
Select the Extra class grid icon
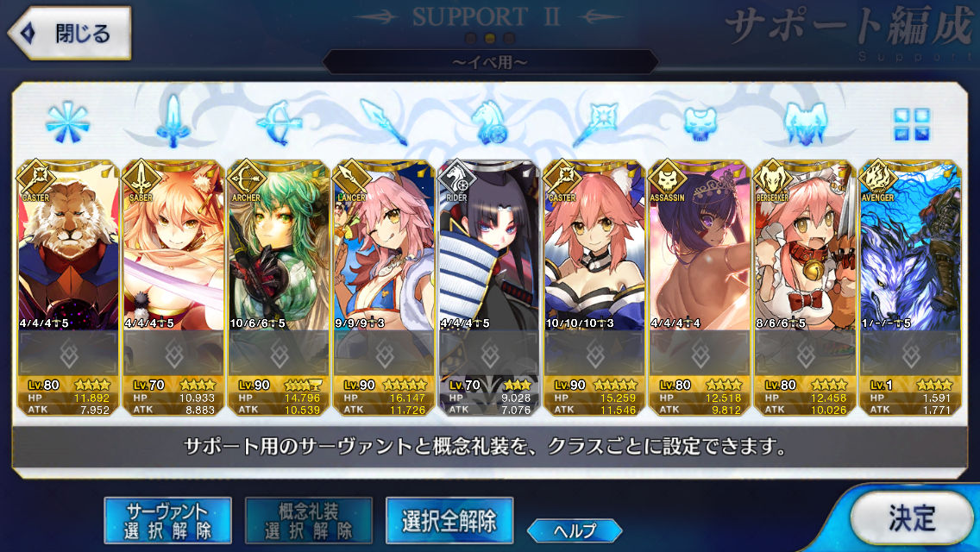pos(911,124)
